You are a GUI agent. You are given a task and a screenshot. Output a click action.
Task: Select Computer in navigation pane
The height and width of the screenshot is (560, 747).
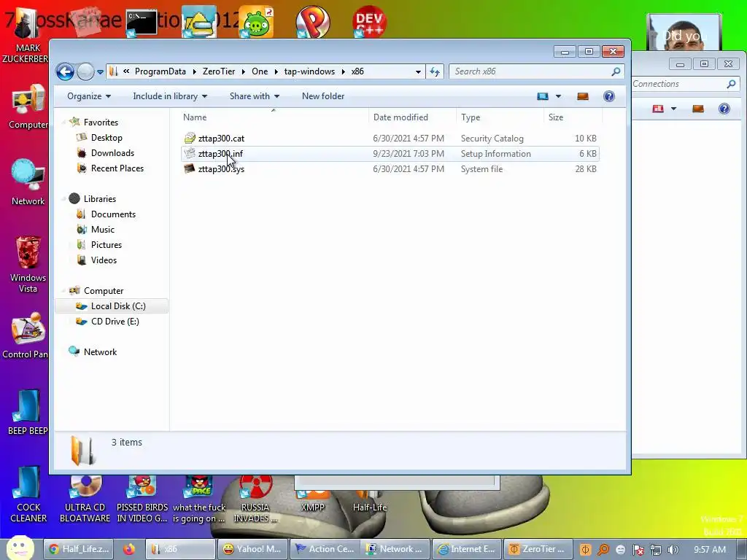(x=104, y=291)
